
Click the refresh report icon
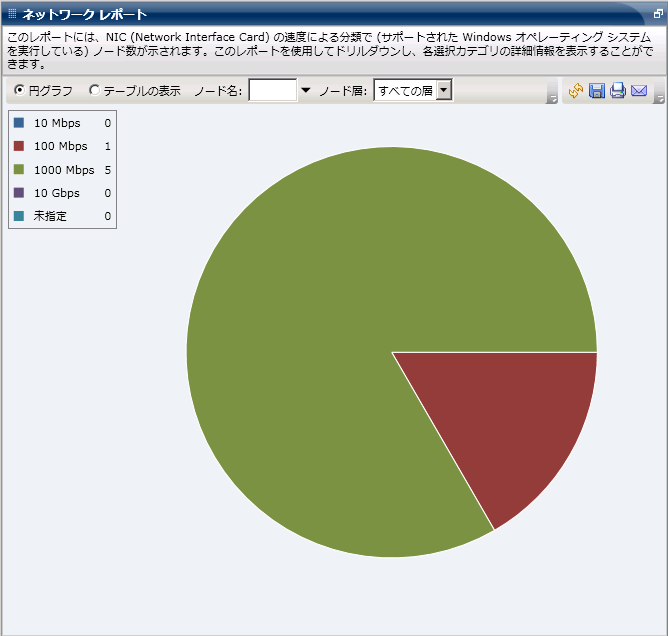click(x=576, y=91)
